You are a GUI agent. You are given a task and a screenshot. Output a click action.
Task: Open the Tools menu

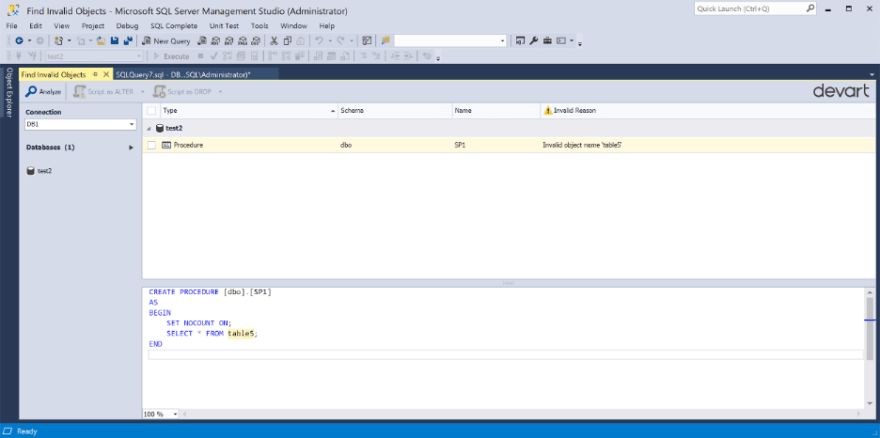click(259, 26)
